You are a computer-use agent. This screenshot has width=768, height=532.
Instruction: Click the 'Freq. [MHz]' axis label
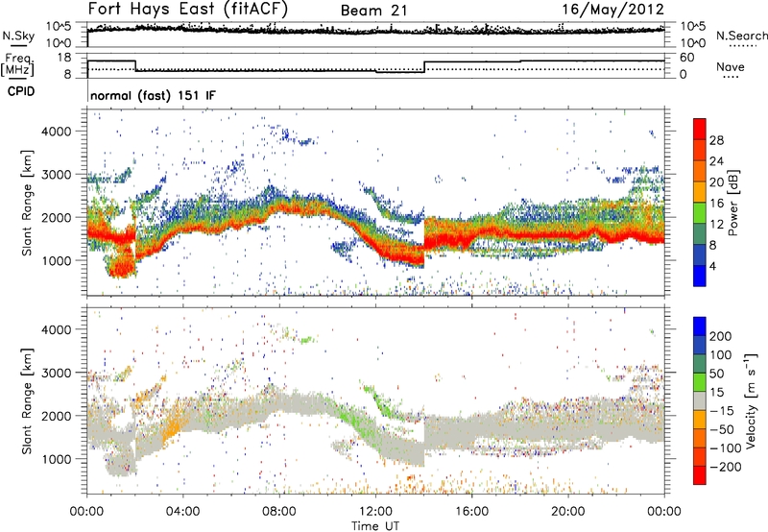(17, 64)
